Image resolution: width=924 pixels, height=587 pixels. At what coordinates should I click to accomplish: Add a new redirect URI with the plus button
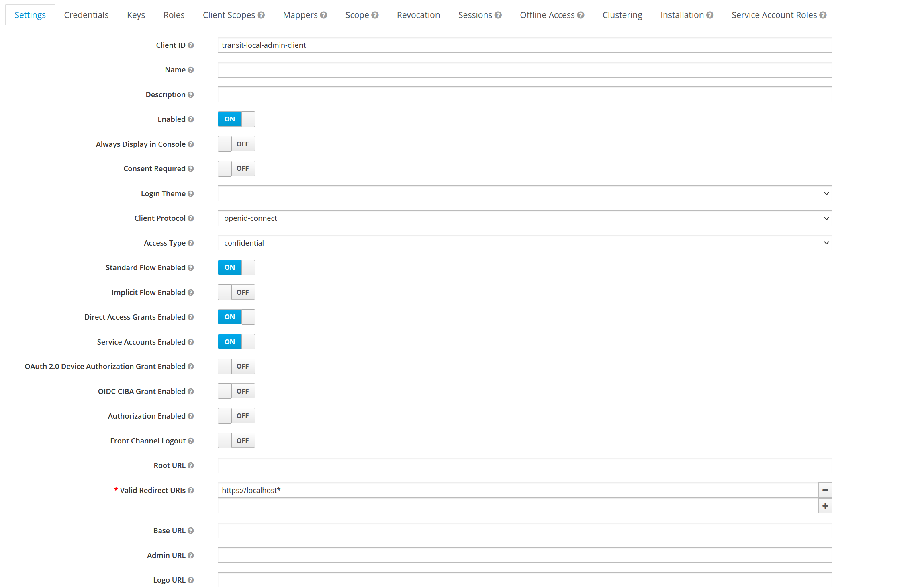click(825, 506)
